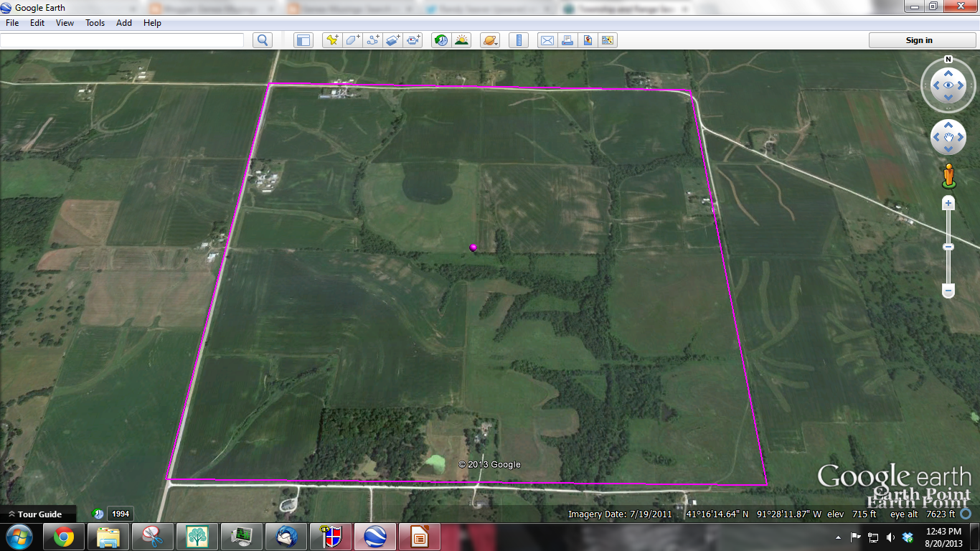Select the Add Path tool
980x551 pixels.
(372, 40)
